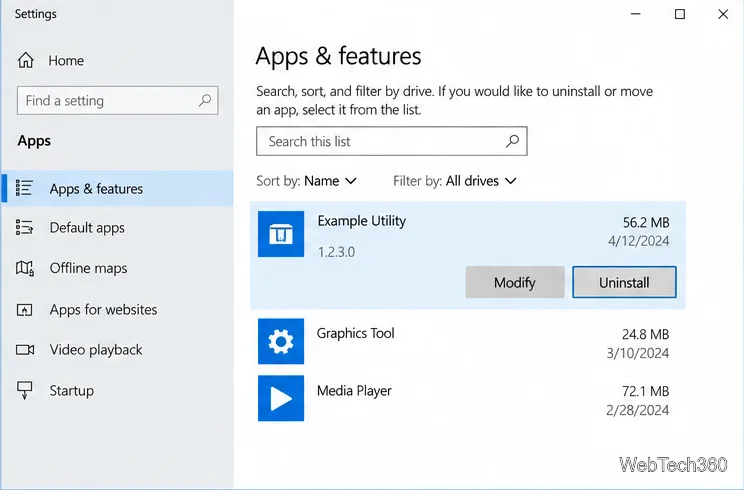Click Modify button for Example Utility
Image resolution: width=744 pixels, height=490 pixels.
tap(515, 282)
